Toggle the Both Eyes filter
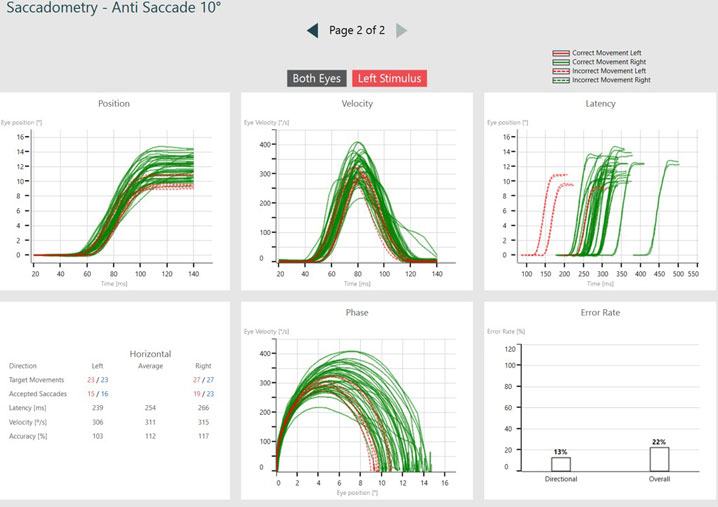Screen dimensions: 718x507 (x=317, y=78)
